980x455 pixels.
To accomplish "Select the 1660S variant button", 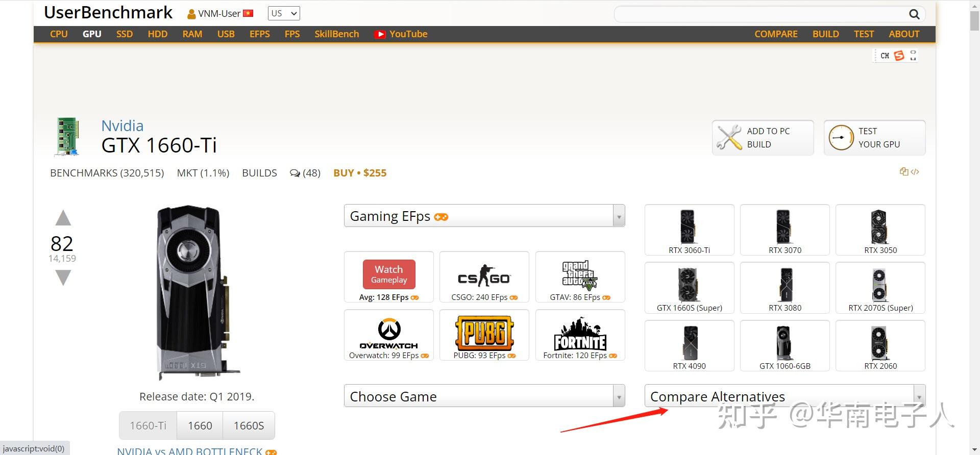I will (249, 425).
